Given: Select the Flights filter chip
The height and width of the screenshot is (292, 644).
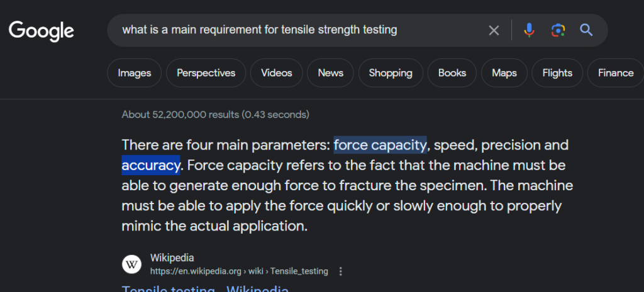Looking at the screenshot, I should click(557, 73).
